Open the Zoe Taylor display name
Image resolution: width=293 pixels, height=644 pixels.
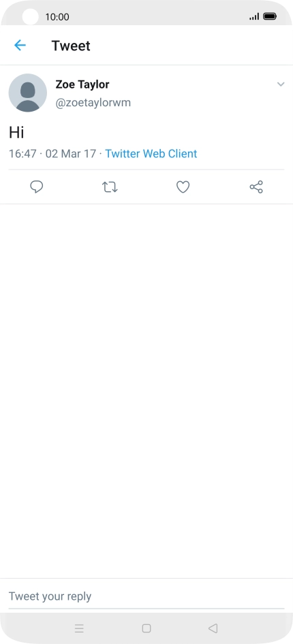pyautogui.click(x=82, y=84)
